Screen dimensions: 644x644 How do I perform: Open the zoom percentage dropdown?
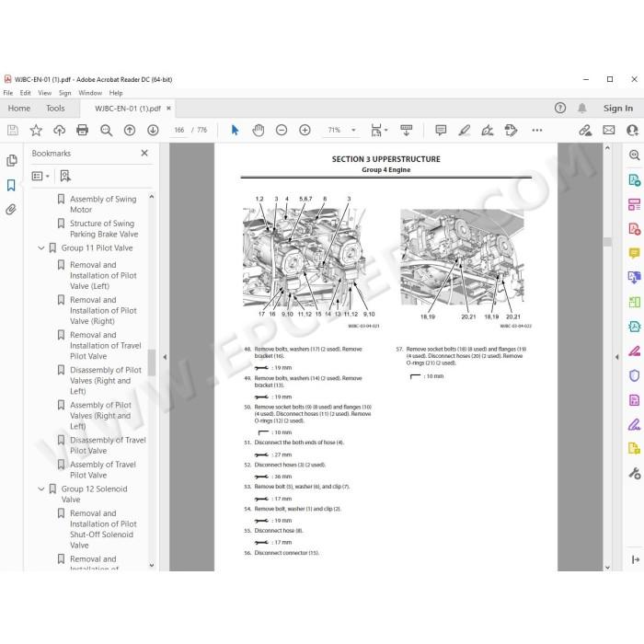[353, 131]
